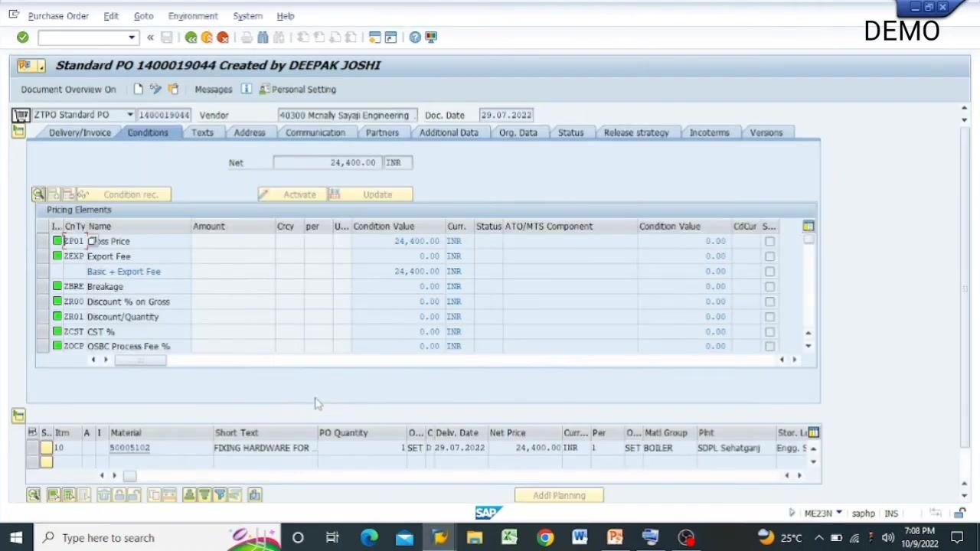
Task: Collapse the item overview section expander
Action: pyautogui.click(x=18, y=416)
